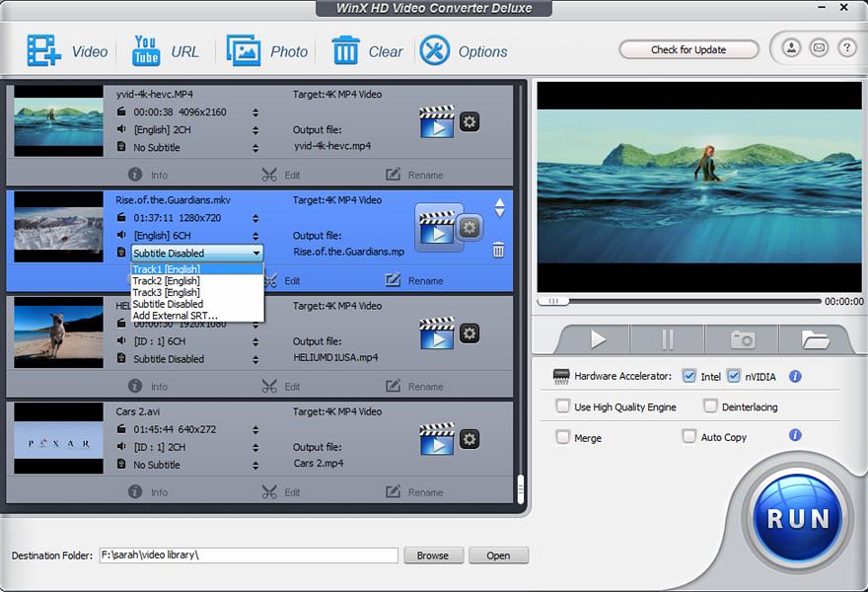868x592 pixels.
Task: Click the Clear icon to empty the list
Action: (x=345, y=50)
